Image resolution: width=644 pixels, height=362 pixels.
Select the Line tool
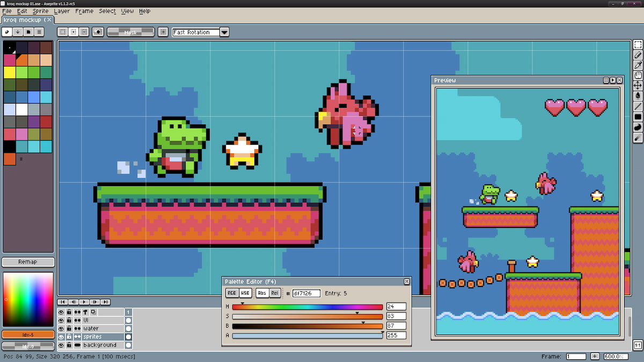pyautogui.click(x=638, y=106)
